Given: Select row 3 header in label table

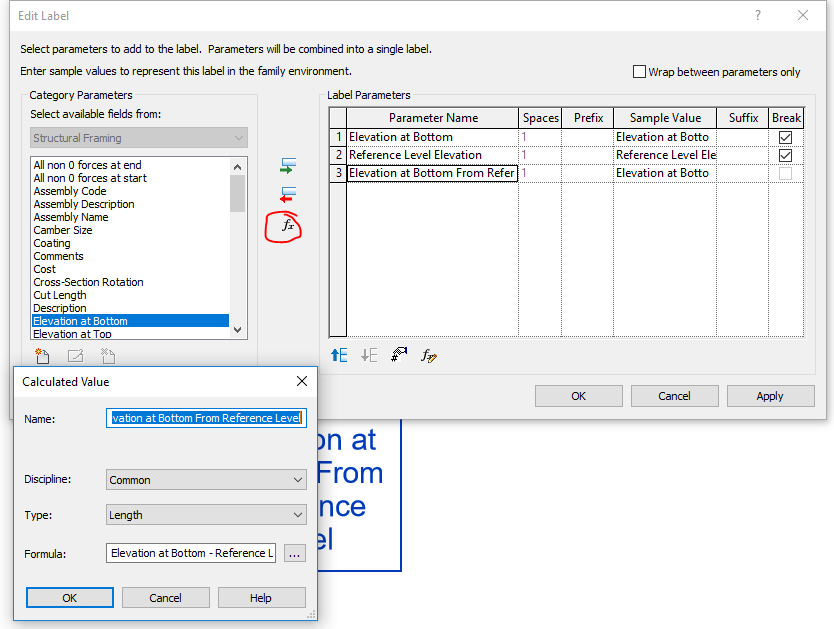Looking at the screenshot, I should tap(338, 173).
